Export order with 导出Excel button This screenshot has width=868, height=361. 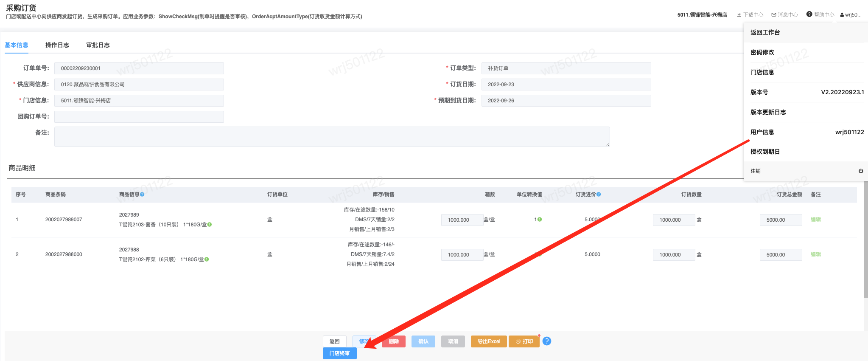coord(489,341)
